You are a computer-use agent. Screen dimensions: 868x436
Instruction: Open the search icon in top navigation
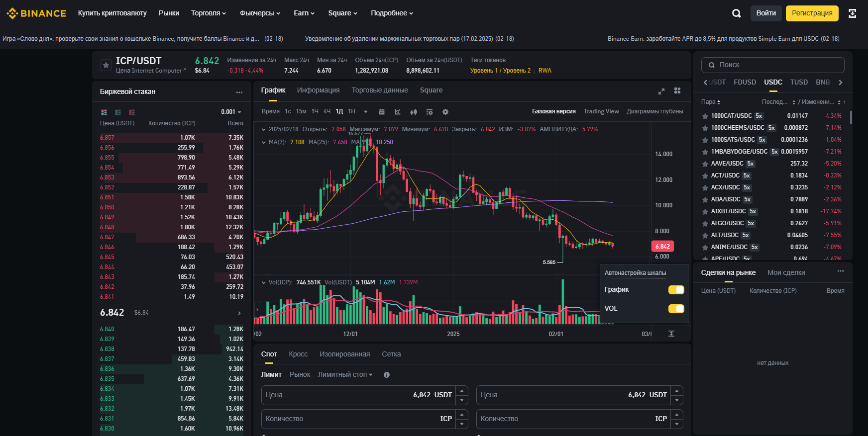pos(737,13)
